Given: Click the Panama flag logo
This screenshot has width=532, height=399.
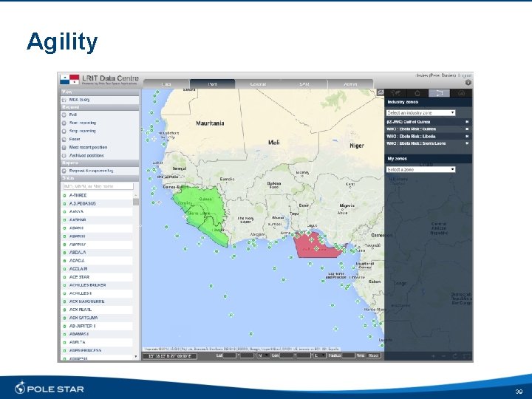Looking at the screenshot, I should [x=69, y=79].
